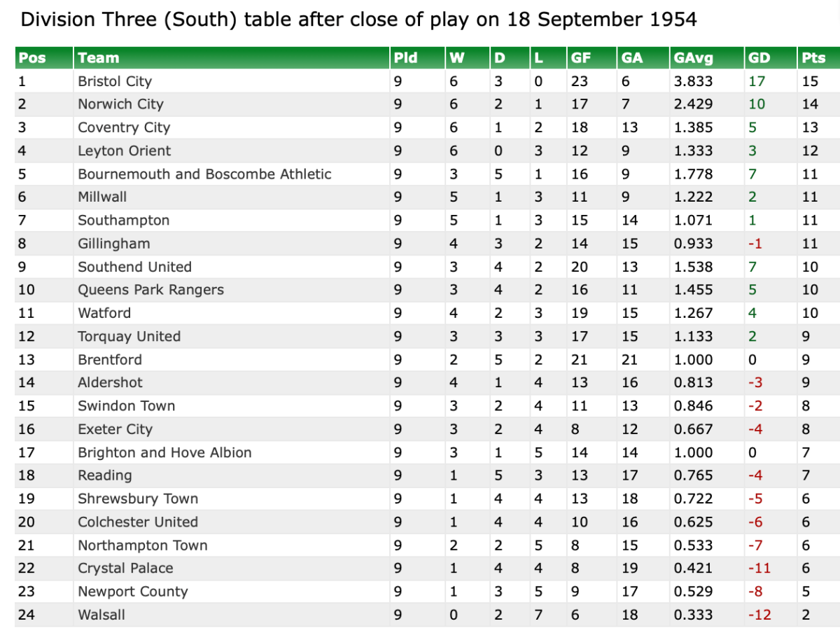Select the GA column header
The width and height of the screenshot is (840, 633).
coord(632,58)
